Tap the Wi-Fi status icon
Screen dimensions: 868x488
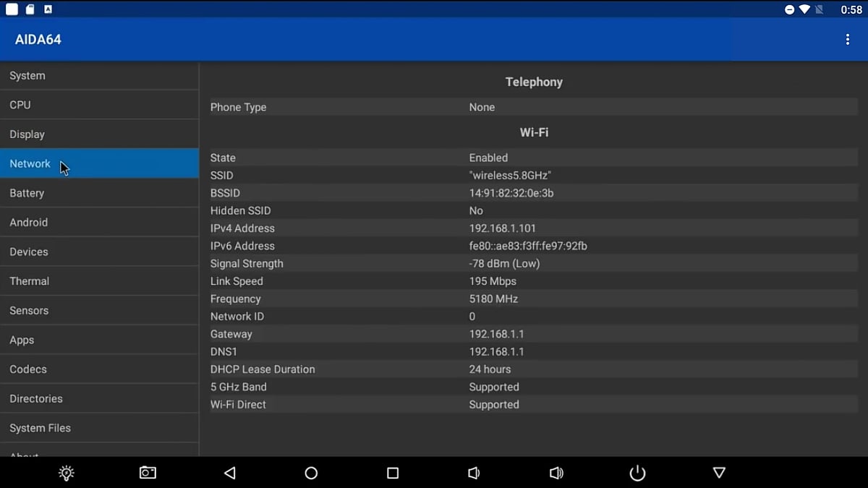point(804,9)
